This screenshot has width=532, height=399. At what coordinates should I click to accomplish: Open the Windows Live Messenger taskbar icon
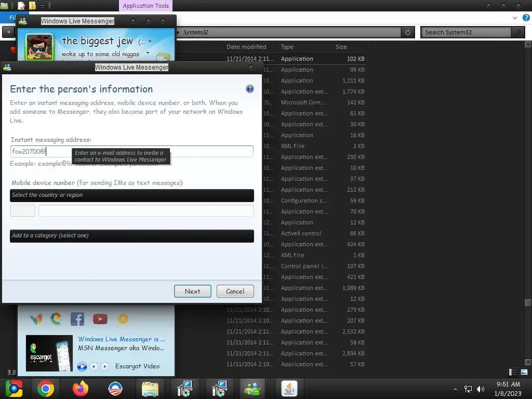pos(252,389)
